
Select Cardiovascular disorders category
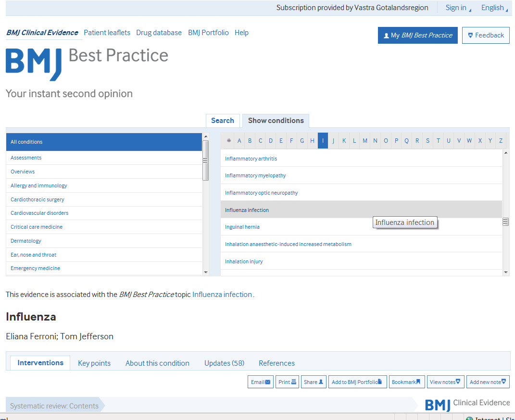104,213
